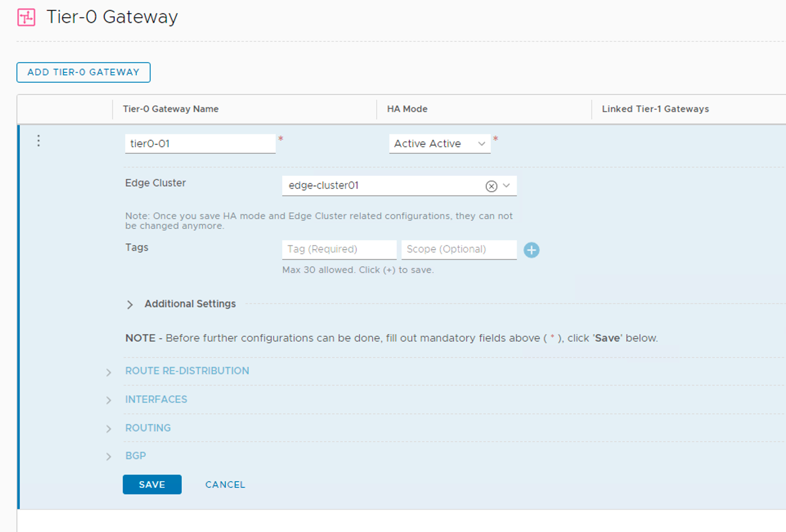Open the three-dot row actions menu
The width and height of the screenshot is (786, 532).
click(38, 141)
